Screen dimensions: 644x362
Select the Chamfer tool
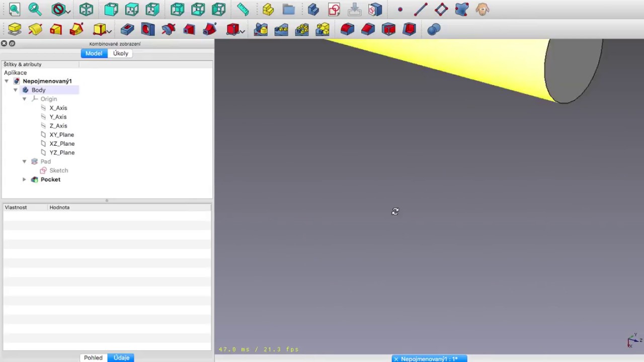click(368, 29)
